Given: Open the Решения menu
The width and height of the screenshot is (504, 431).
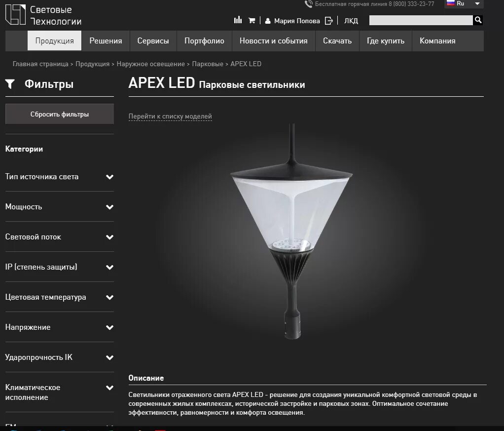Looking at the screenshot, I should [x=106, y=41].
